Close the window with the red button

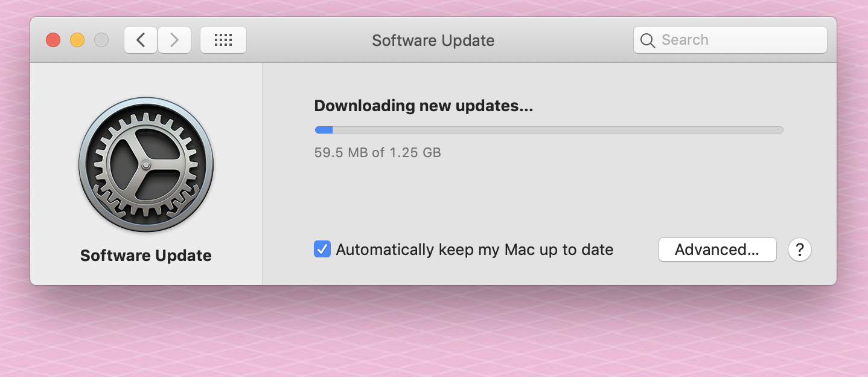coord(53,40)
